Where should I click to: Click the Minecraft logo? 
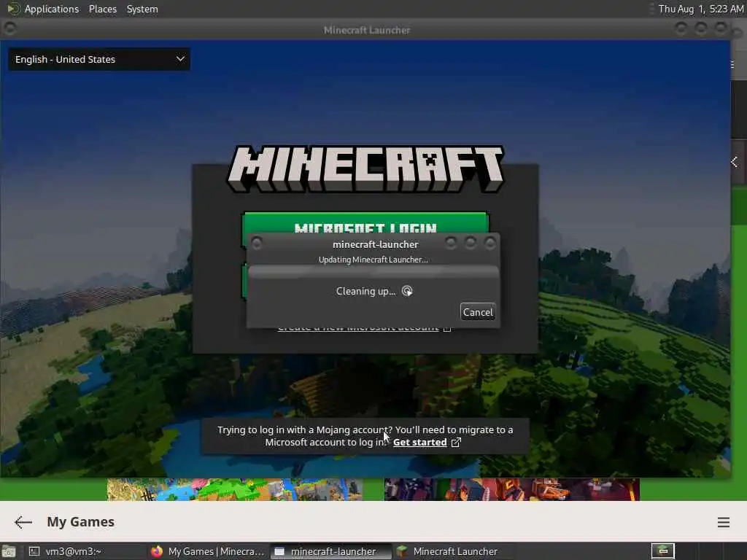click(x=365, y=168)
